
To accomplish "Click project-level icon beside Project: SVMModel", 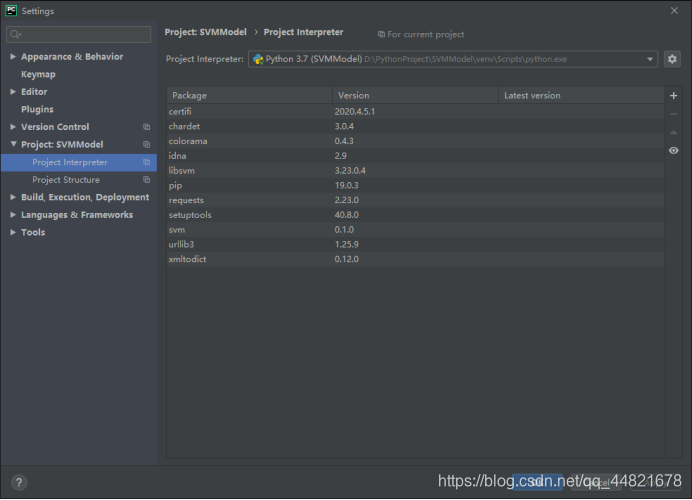I will pos(147,145).
